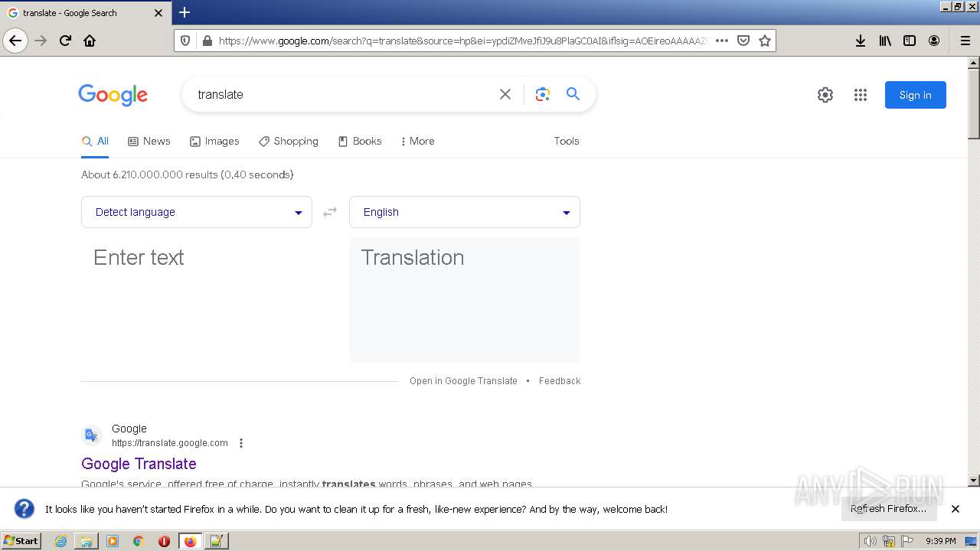Click the Sign in button
The image size is (980, 551).
pos(916,95)
